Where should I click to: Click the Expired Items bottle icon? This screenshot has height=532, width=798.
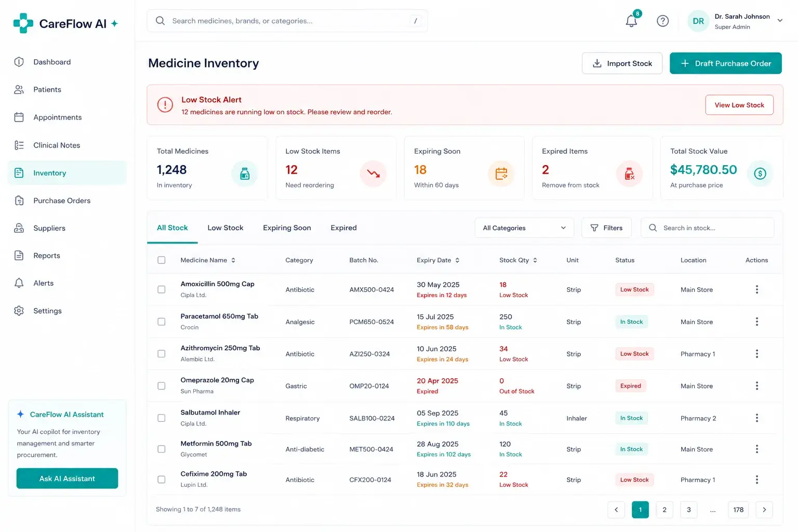click(x=629, y=174)
